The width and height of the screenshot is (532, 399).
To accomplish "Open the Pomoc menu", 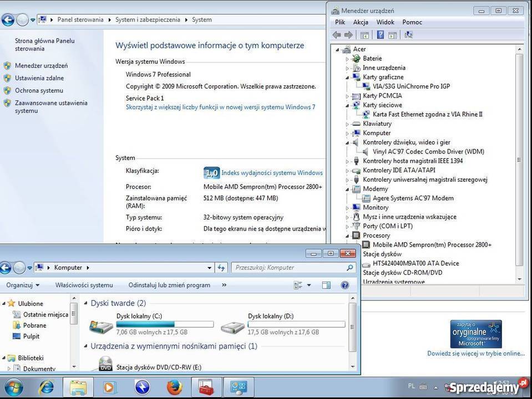I will click(x=412, y=22).
